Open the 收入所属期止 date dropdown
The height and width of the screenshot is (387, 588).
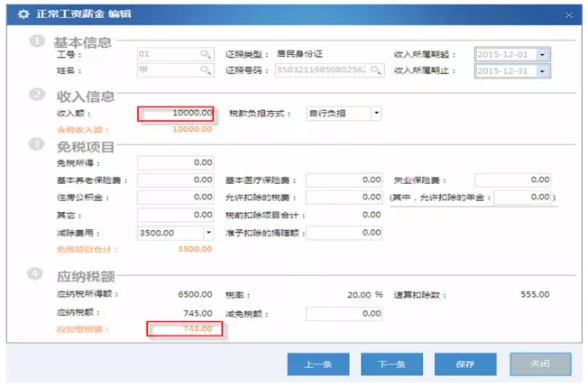(542, 70)
